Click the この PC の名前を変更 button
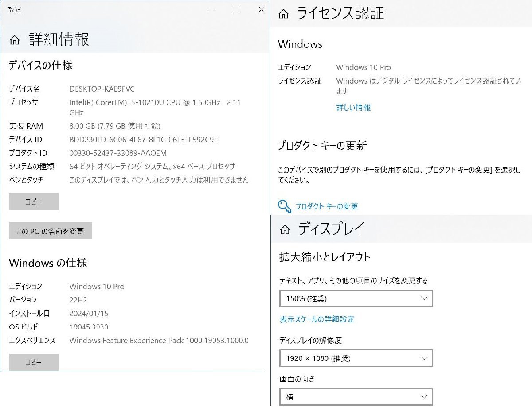 [x=50, y=231]
